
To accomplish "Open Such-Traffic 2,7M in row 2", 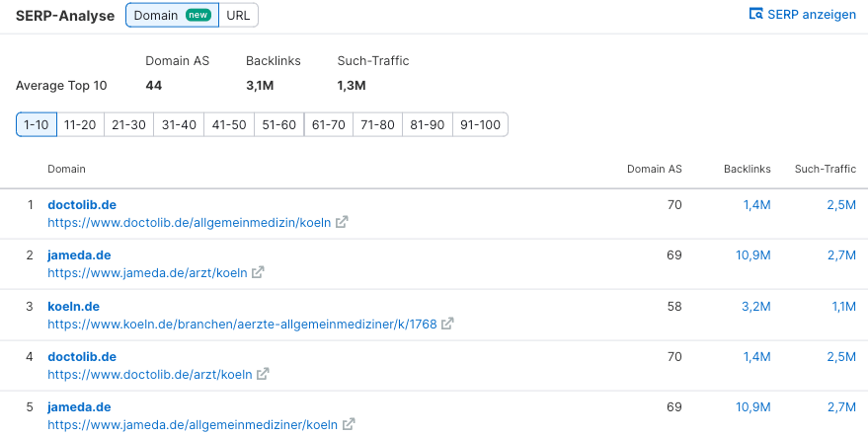I will pos(841,254).
